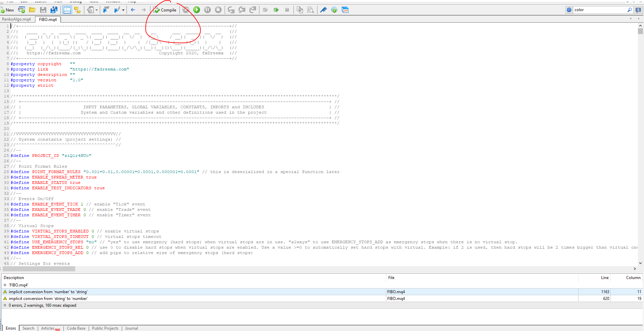This screenshot has width=644, height=331.
Task: Open the function list dropdown arrow
Action: [x=123, y=10]
